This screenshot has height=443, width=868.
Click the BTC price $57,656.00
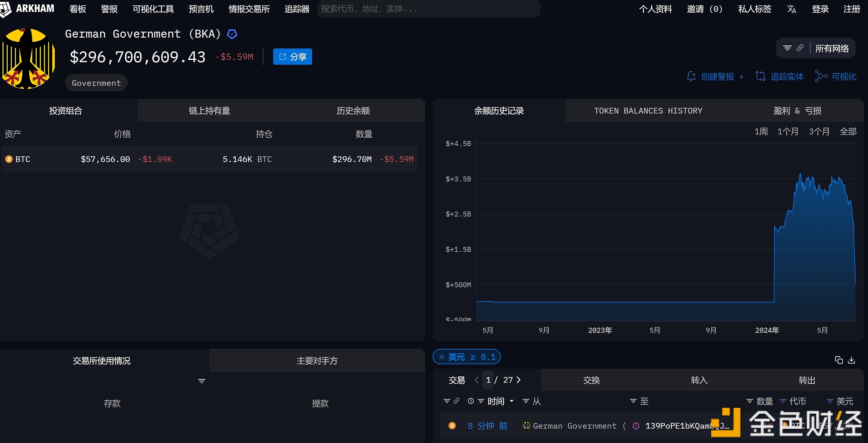105,159
